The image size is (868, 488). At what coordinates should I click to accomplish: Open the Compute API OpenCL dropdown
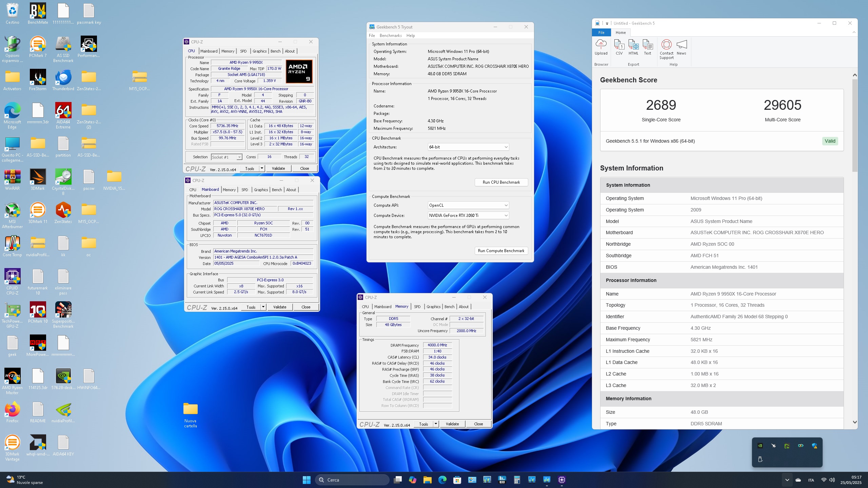(x=468, y=205)
